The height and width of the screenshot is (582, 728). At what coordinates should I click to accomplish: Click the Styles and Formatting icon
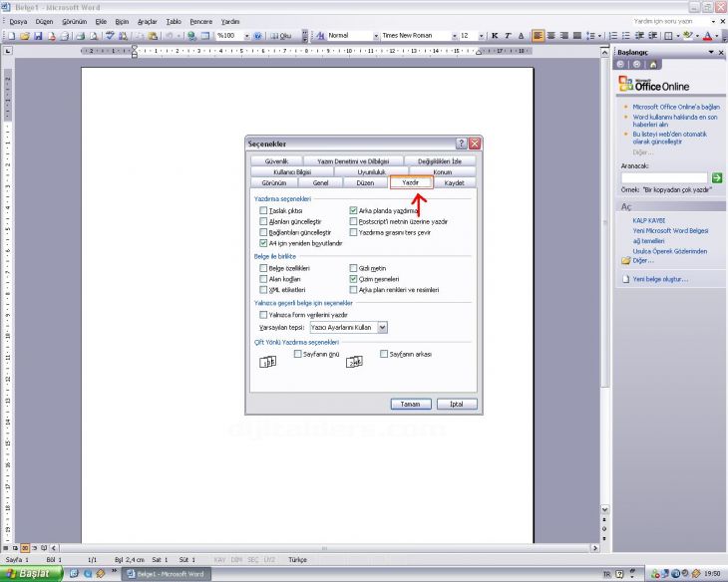pos(320,36)
